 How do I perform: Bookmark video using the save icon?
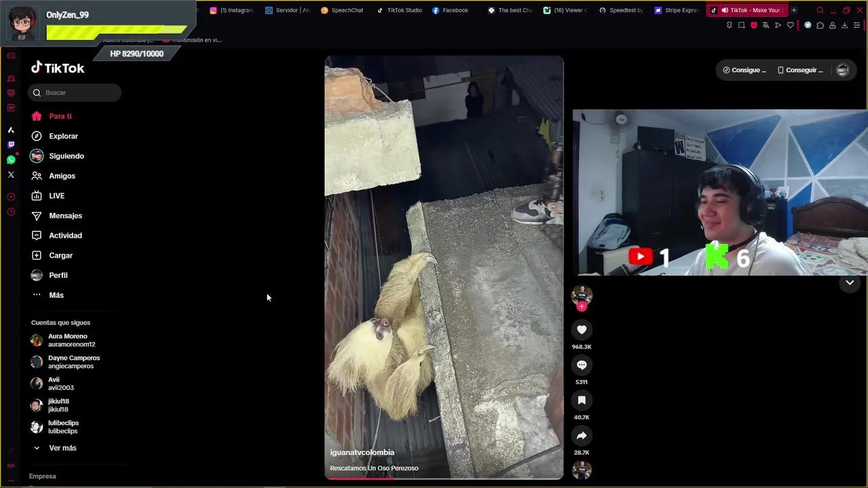(x=581, y=400)
